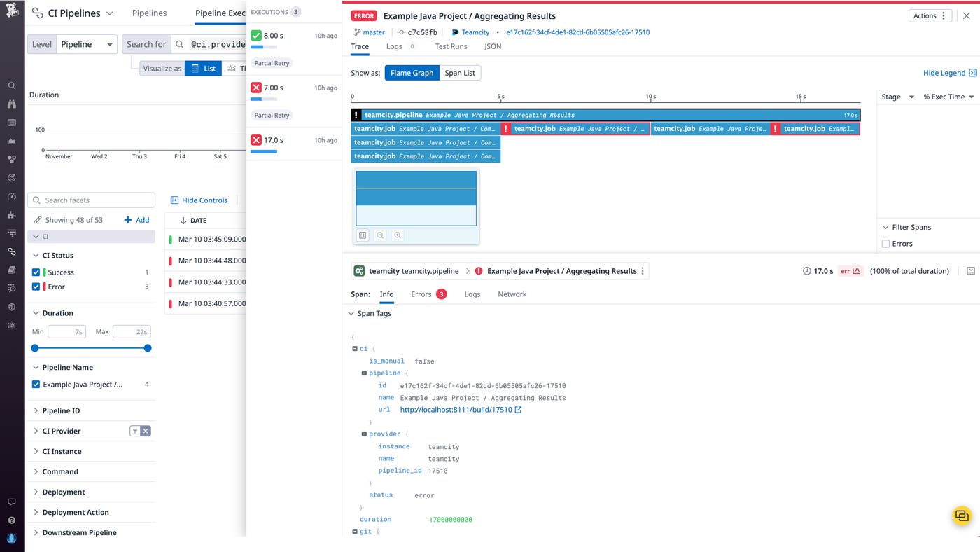
Task: Zoom out on the flame graph minimap
Action: click(380, 235)
